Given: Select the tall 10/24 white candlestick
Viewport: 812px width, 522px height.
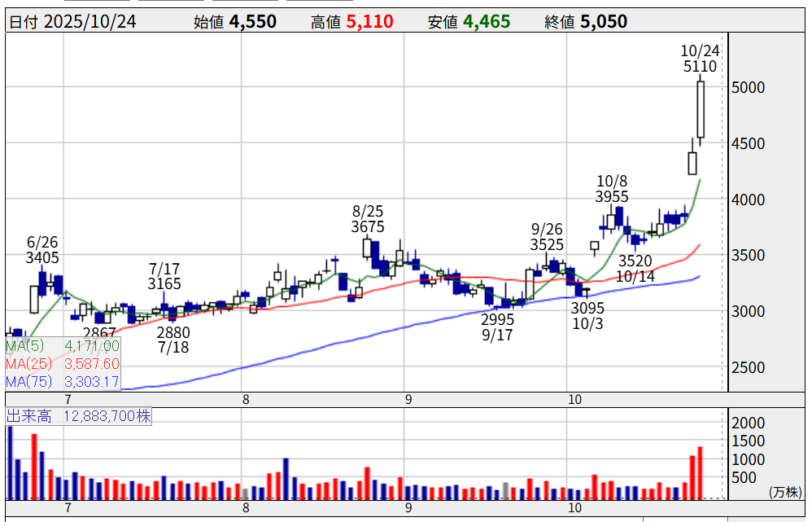Looking at the screenshot, I should (x=700, y=110).
